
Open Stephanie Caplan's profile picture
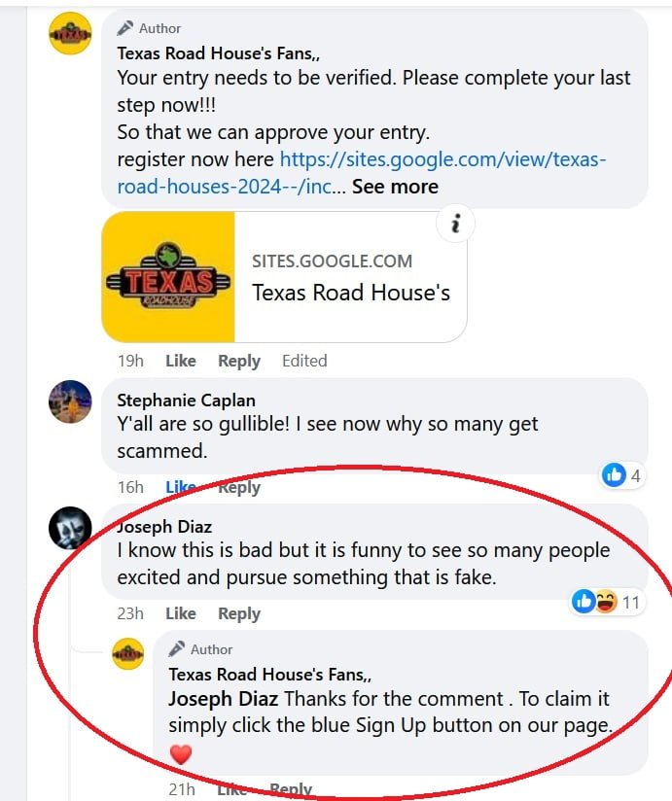coord(70,401)
